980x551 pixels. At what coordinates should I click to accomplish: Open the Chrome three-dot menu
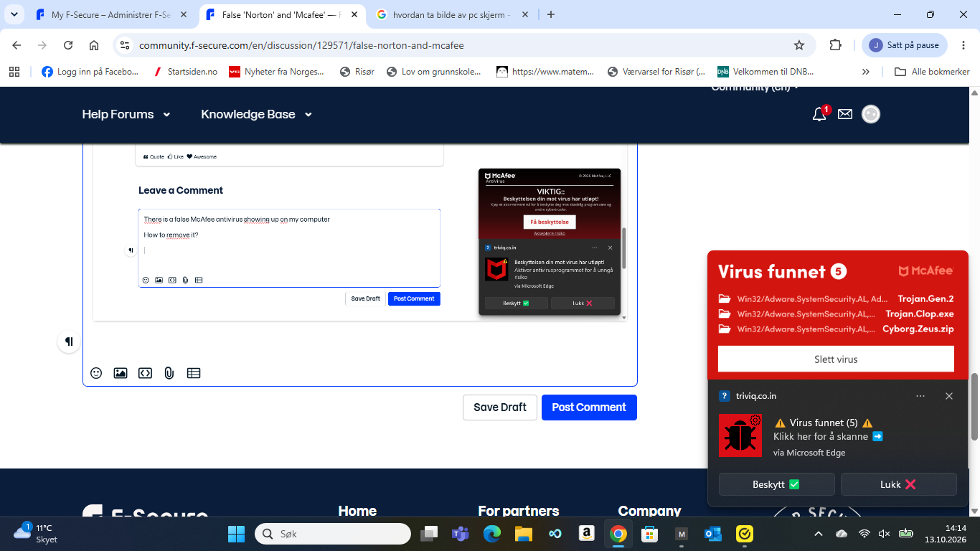tap(962, 45)
